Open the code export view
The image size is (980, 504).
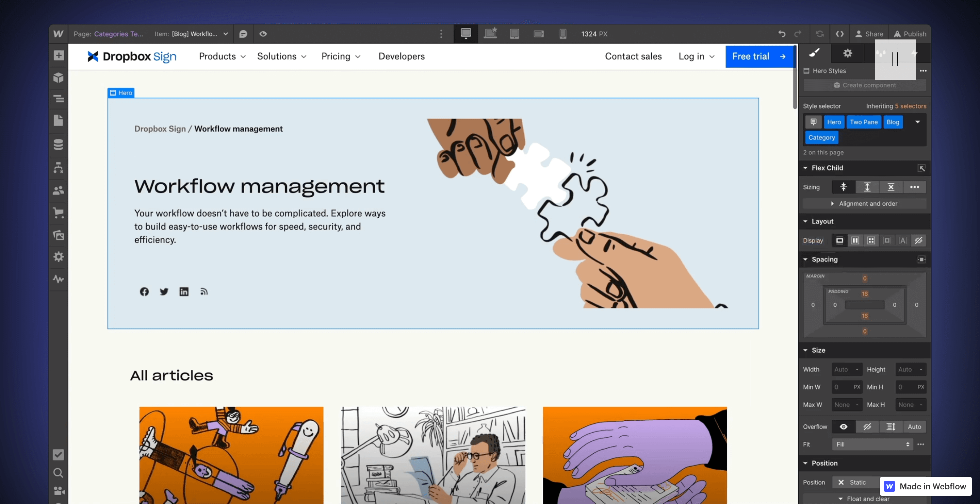pyautogui.click(x=839, y=33)
